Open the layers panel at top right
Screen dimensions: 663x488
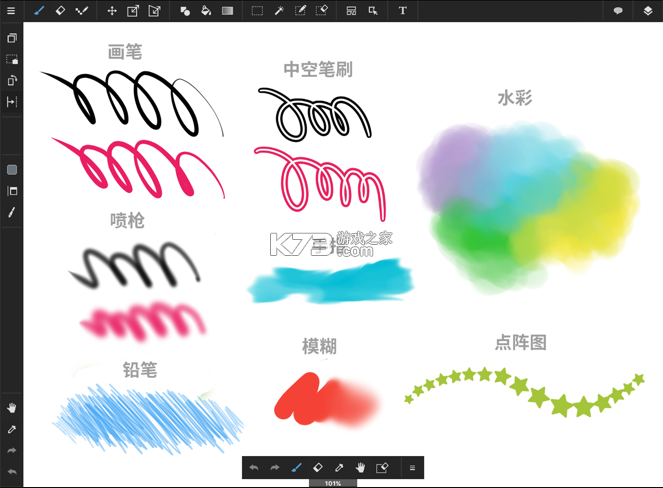pos(648,11)
